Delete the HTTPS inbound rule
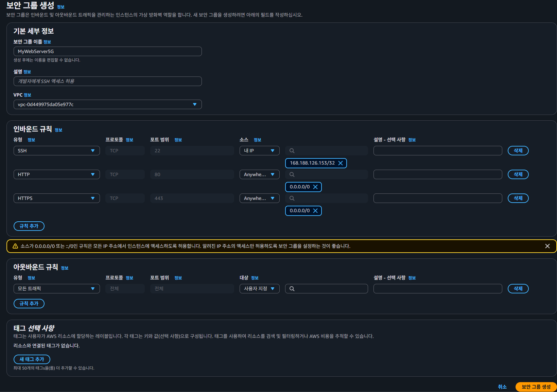Screen dimensions: 557x392 click(518, 198)
